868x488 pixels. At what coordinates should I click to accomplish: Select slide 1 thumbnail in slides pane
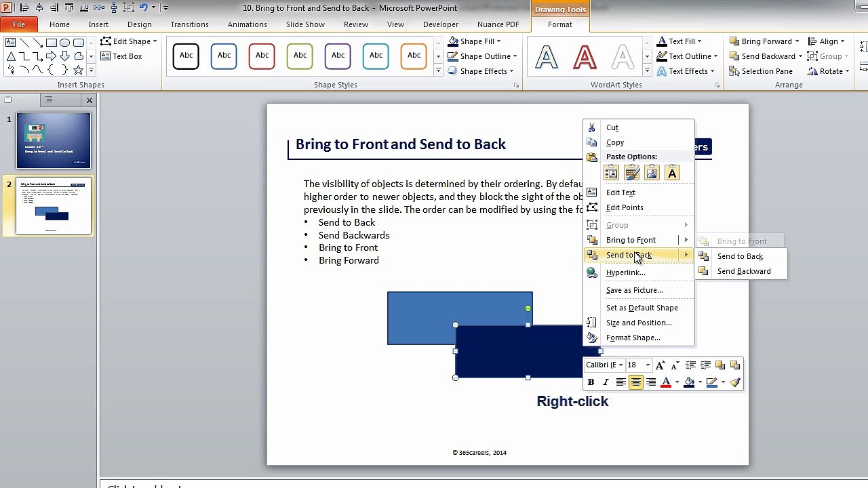[54, 140]
